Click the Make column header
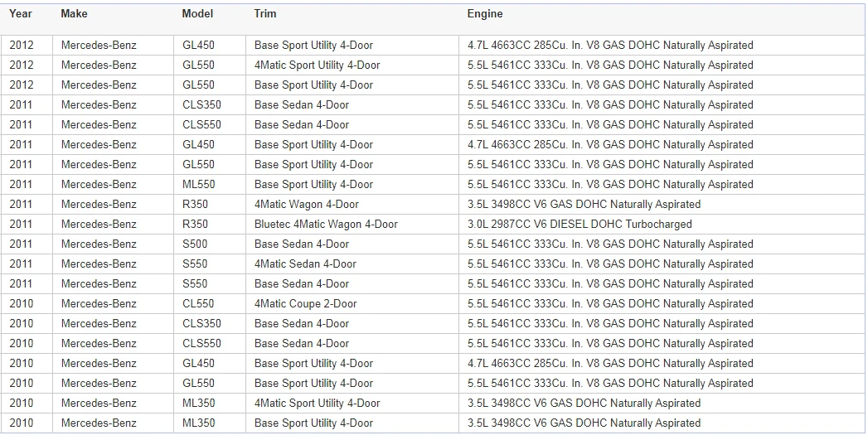Screen dimensions: 868x440 (x=74, y=14)
